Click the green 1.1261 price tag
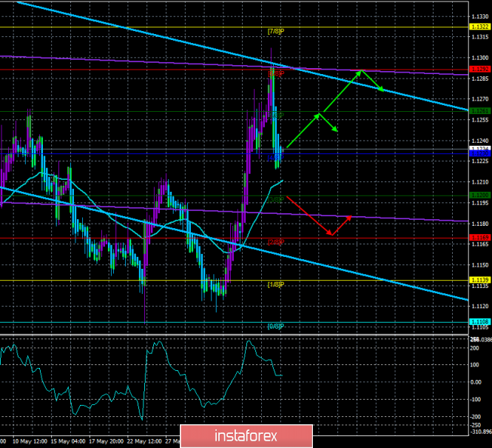The width and height of the screenshot is (492, 448). click(479, 111)
